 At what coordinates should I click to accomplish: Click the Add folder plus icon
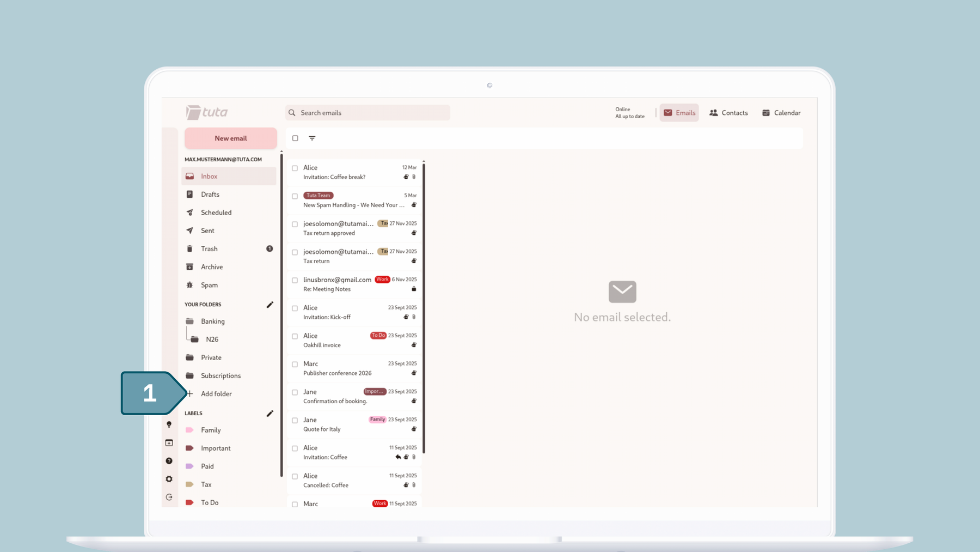coord(190,393)
